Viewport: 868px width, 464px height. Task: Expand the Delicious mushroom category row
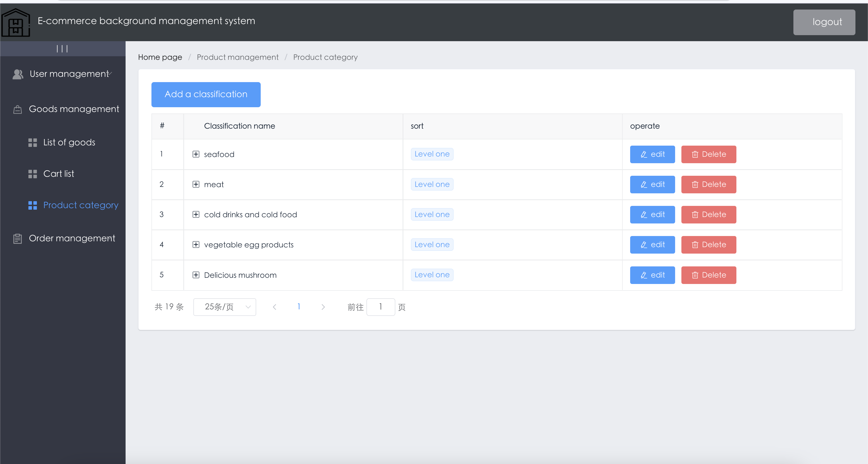click(x=196, y=275)
